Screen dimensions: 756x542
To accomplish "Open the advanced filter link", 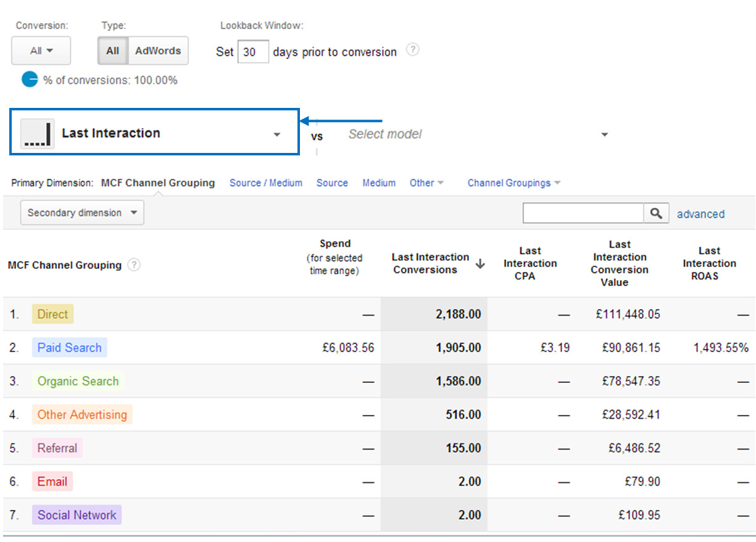I will (x=700, y=214).
